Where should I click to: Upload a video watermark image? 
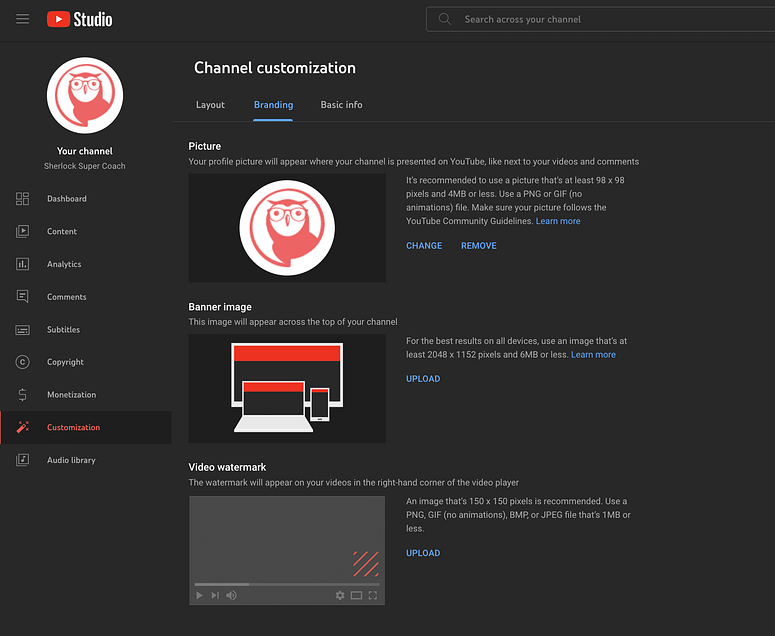[x=423, y=553]
